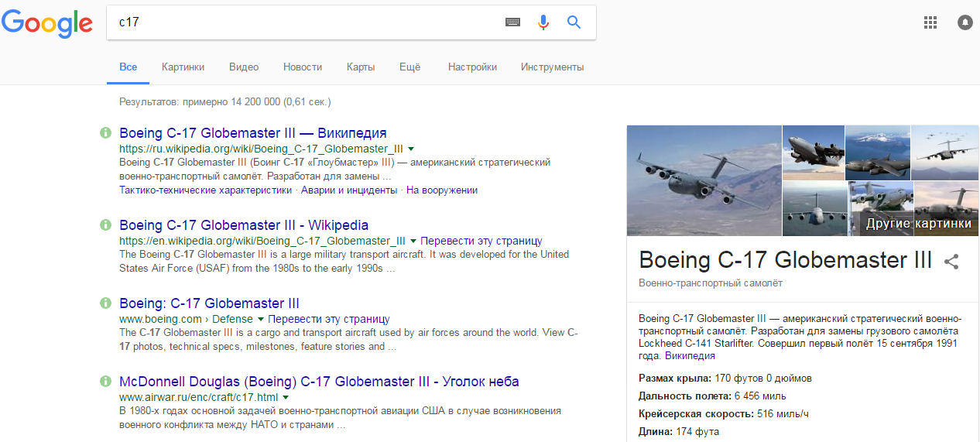The image size is (980, 442).
Task: Start voice search with the microphone
Action: click(x=543, y=22)
